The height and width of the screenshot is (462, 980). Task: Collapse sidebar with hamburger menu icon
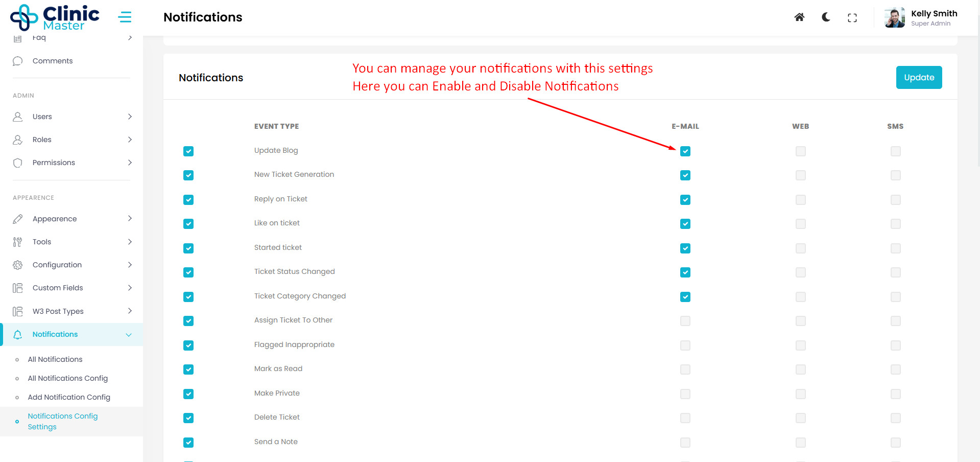click(125, 17)
